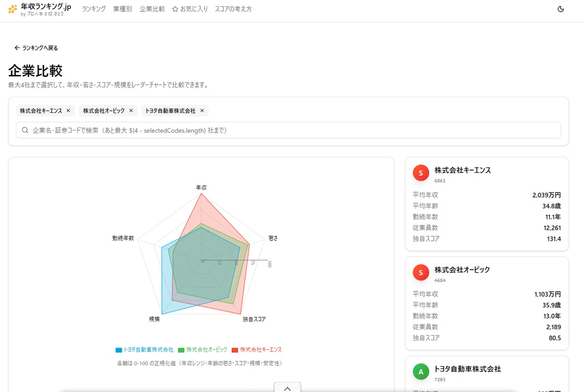Viewport: 584px width, 392px height.
Task: Click the 株式会社オービック card title
Action: click(462, 269)
